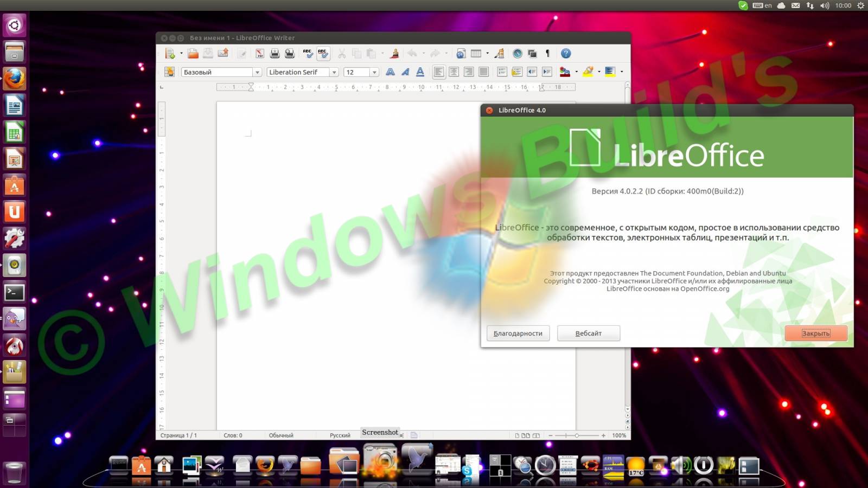Expand the New document dropdown arrow

[181, 54]
